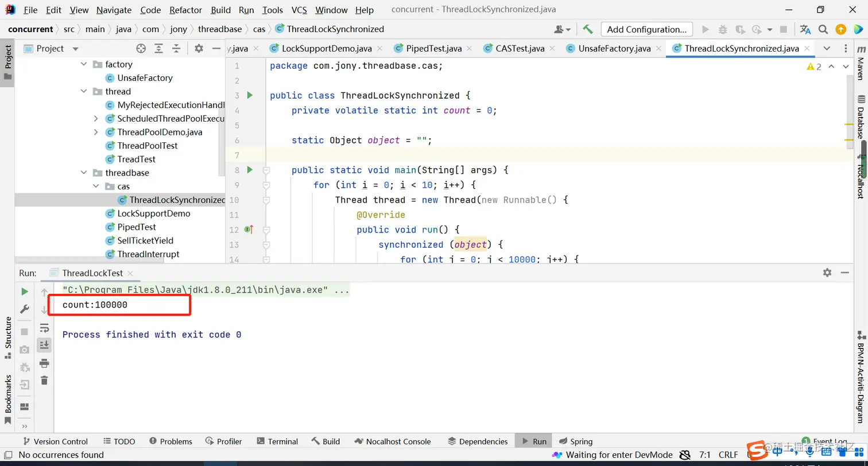Viewport: 868px width, 466px height.
Task: Run main method from the line 8 gutter icon
Action: [x=250, y=170]
